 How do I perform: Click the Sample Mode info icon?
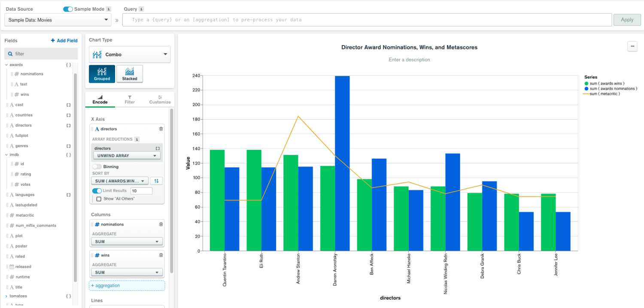pyautogui.click(x=109, y=9)
